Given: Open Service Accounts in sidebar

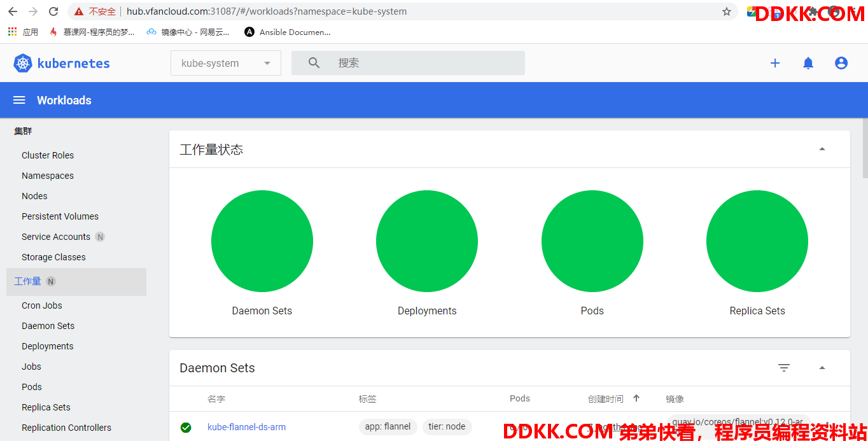Looking at the screenshot, I should point(56,237).
